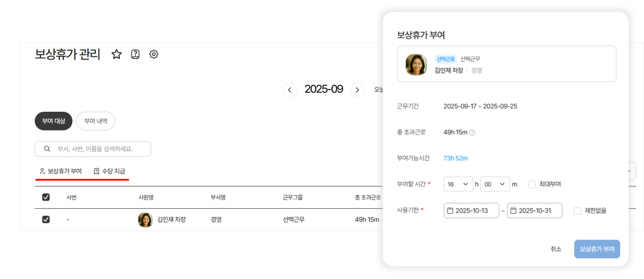
Task: Go to previous month with left arrow
Action: pyautogui.click(x=289, y=90)
